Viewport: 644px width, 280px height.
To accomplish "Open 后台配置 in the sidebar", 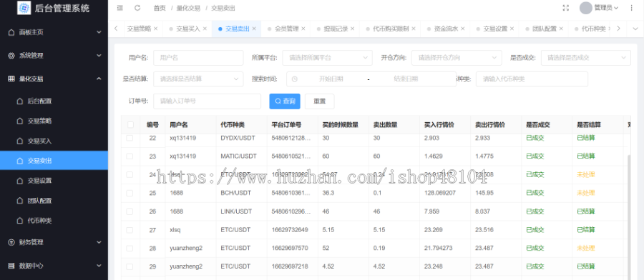I will click(54, 101).
